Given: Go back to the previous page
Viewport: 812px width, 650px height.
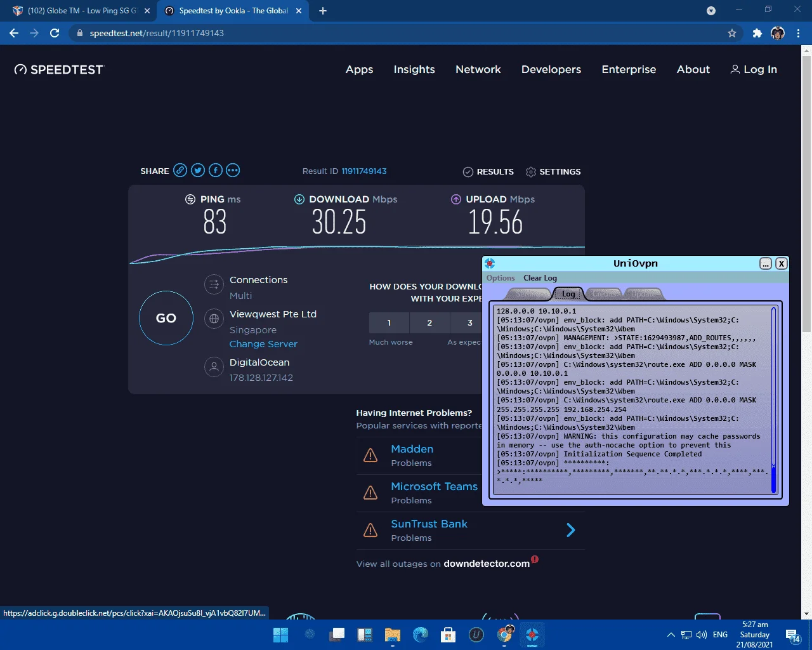Looking at the screenshot, I should click(x=14, y=33).
